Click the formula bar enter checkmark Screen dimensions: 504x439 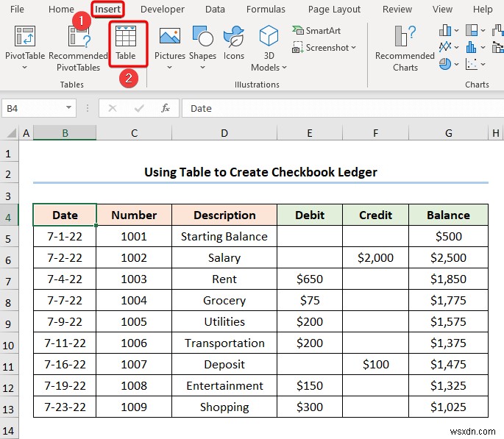(x=139, y=108)
